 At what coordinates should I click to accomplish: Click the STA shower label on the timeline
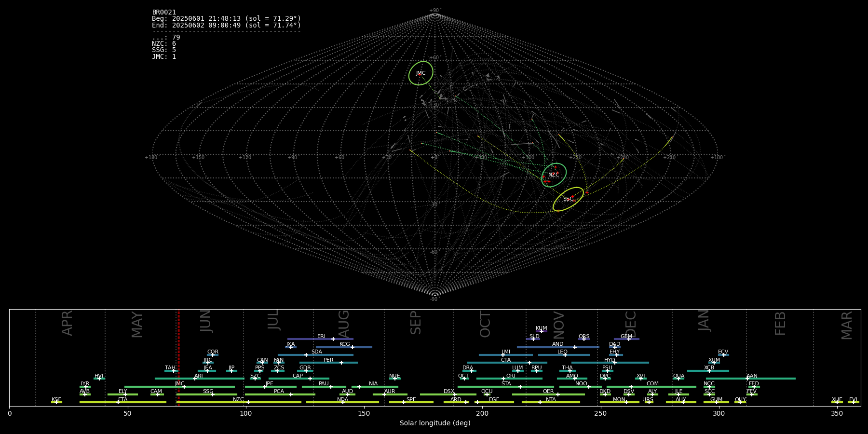[x=506, y=384]
